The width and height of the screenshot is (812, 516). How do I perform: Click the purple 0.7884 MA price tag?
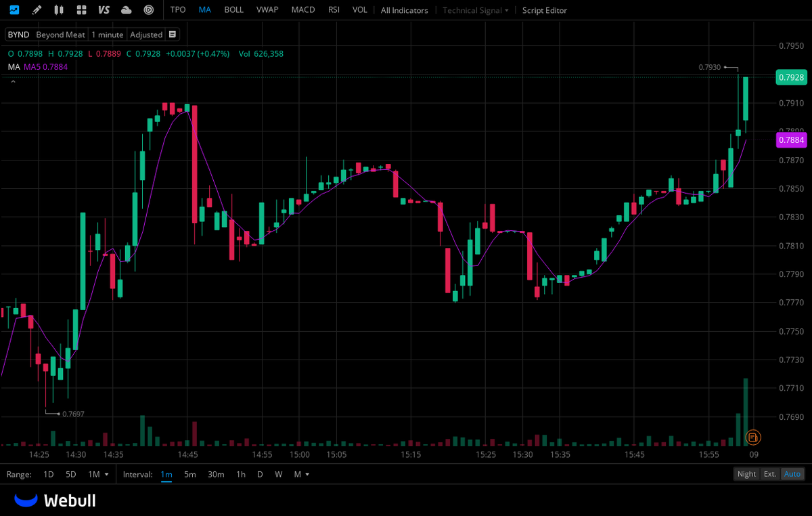[x=791, y=140]
